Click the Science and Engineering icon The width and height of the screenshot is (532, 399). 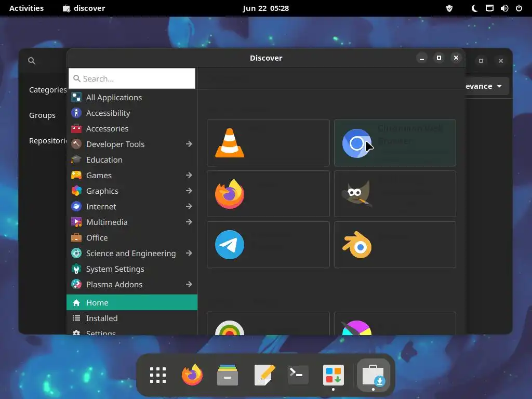[x=76, y=254]
